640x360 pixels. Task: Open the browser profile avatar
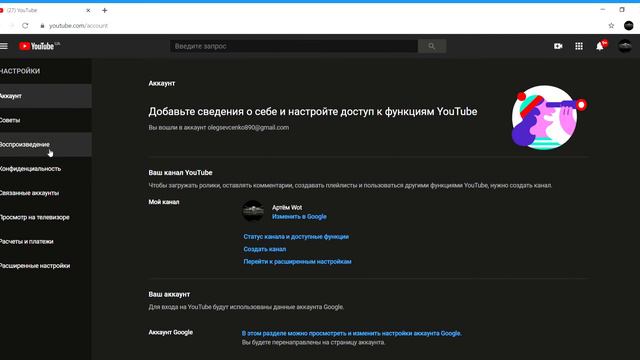[629, 25]
